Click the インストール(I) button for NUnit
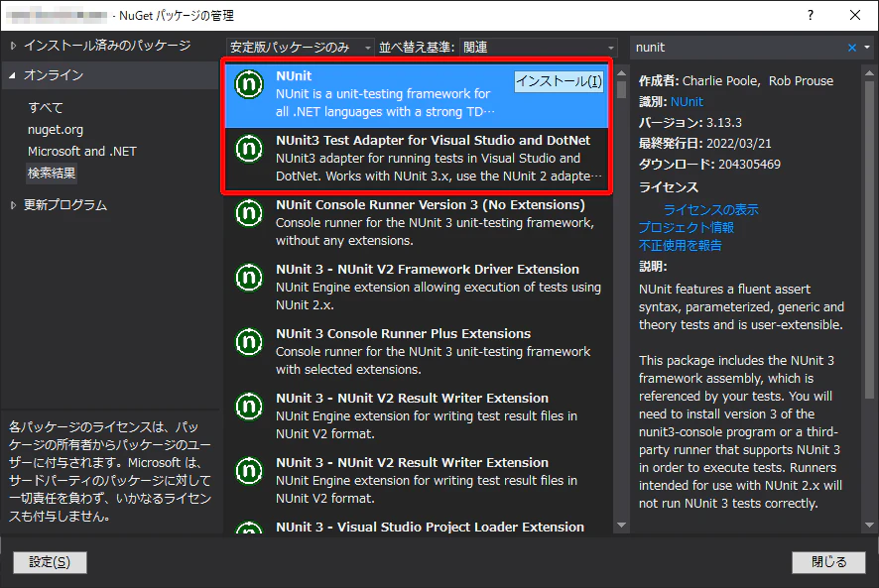This screenshot has height=588, width=879. 559,81
